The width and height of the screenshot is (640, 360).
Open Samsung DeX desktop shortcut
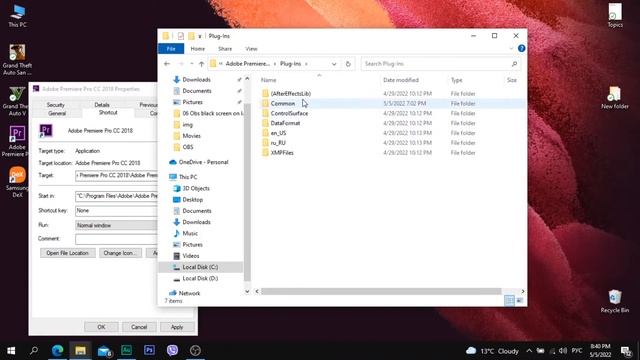click(x=16, y=182)
